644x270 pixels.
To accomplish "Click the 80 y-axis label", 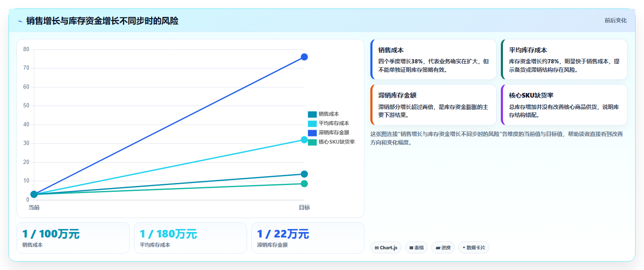I will (x=26, y=49).
